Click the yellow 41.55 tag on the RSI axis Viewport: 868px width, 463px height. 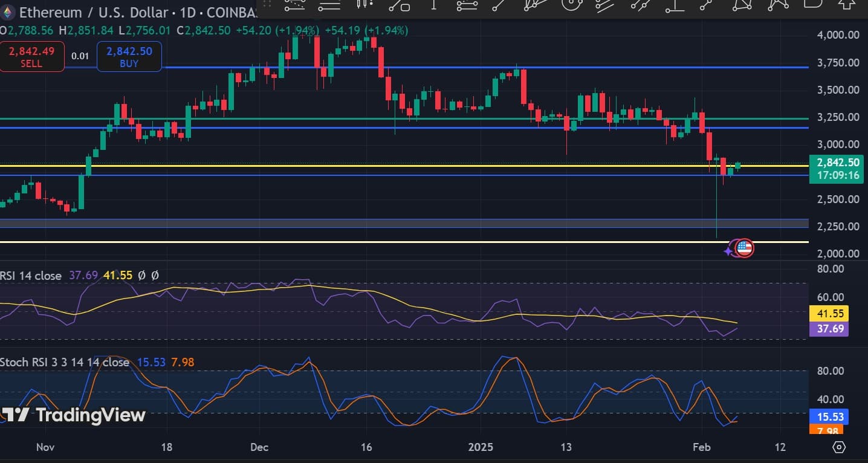[829, 314]
